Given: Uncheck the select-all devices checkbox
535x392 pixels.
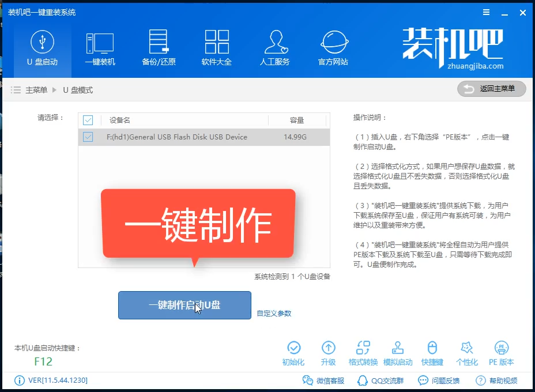Looking at the screenshot, I should [x=88, y=120].
